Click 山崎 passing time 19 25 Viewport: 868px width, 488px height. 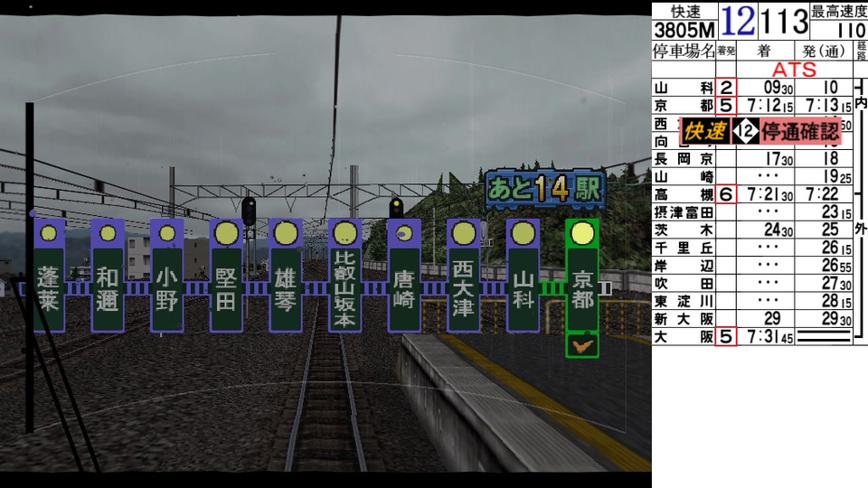click(836, 177)
